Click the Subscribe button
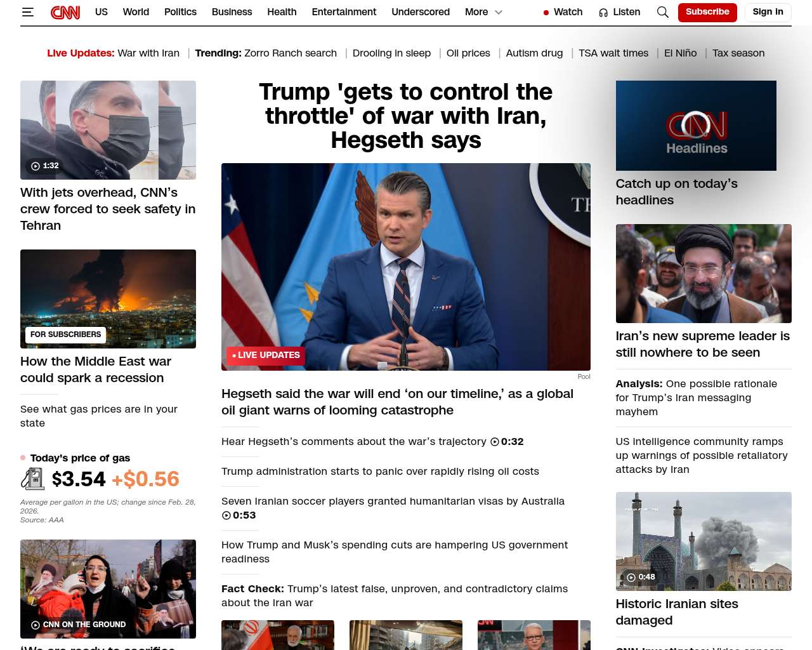Viewport: 812px width, 650px height. click(x=707, y=12)
